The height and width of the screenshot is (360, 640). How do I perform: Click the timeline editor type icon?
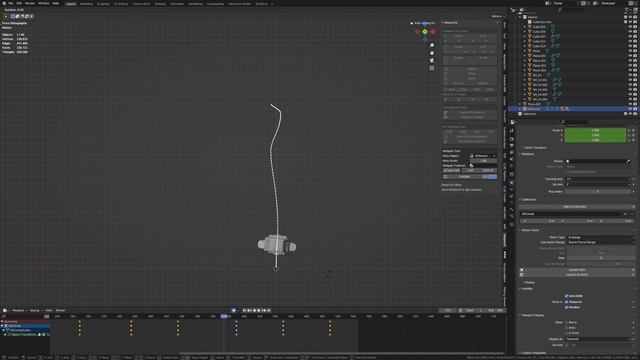[x=5, y=311]
